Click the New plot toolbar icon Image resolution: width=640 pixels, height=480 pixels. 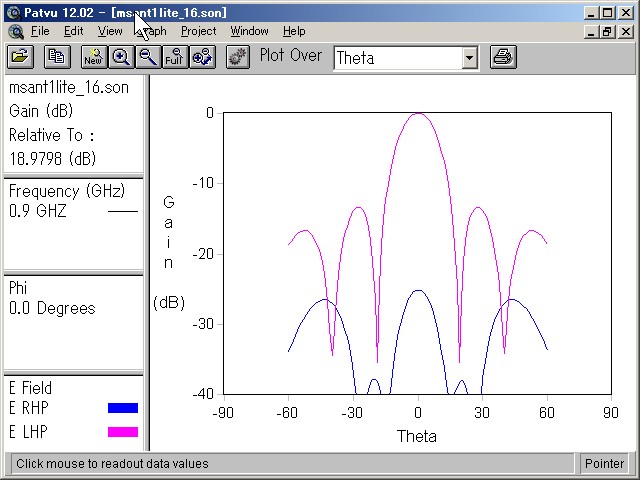94,56
